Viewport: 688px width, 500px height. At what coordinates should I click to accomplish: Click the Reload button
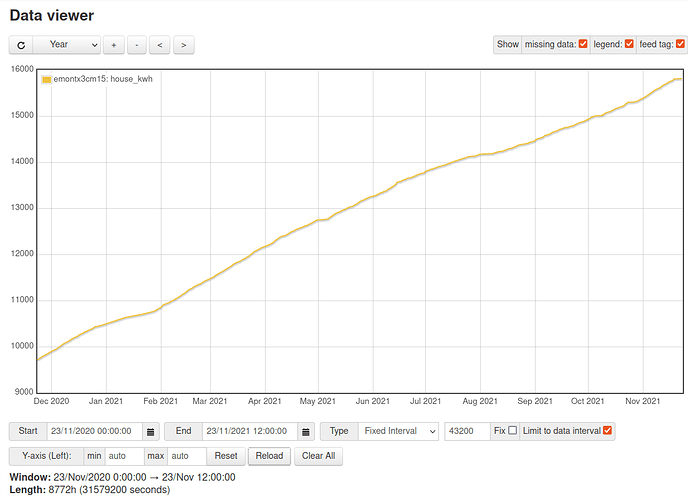pyautogui.click(x=269, y=456)
